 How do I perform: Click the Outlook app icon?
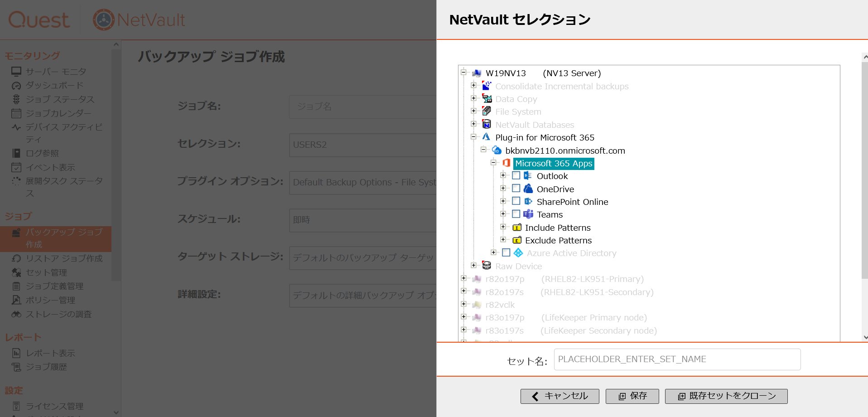pyautogui.click(x=528, y=175)
